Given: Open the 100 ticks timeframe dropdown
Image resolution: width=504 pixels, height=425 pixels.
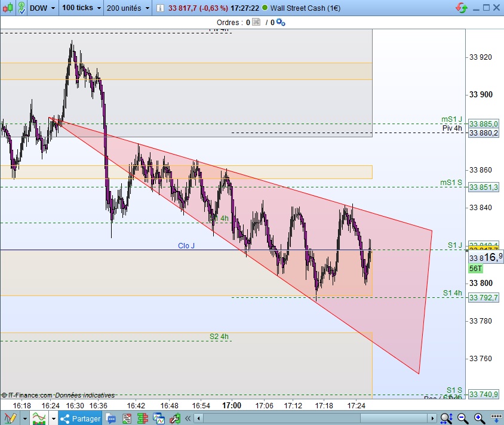Looking at the screenshot, I should point(81,8).
